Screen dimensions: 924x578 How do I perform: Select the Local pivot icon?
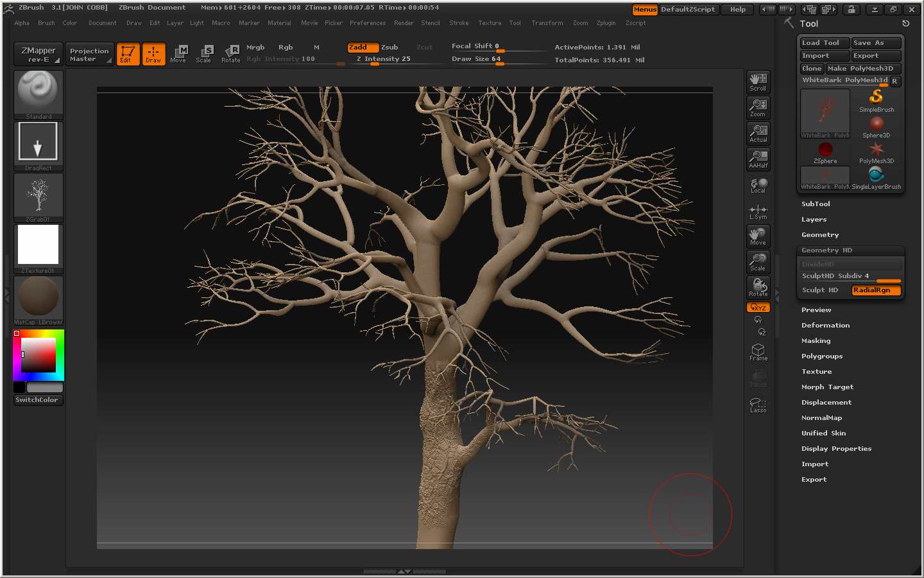[x=758, y=185]
